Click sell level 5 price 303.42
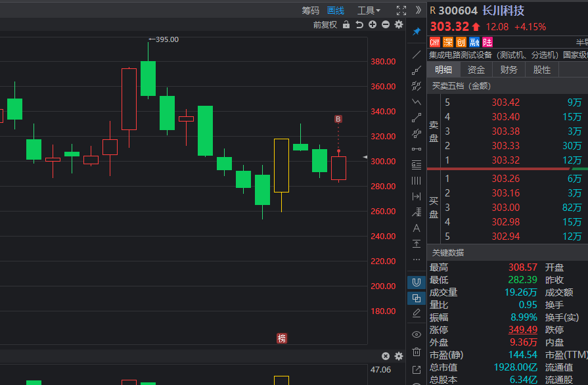 tap(505, 102)
